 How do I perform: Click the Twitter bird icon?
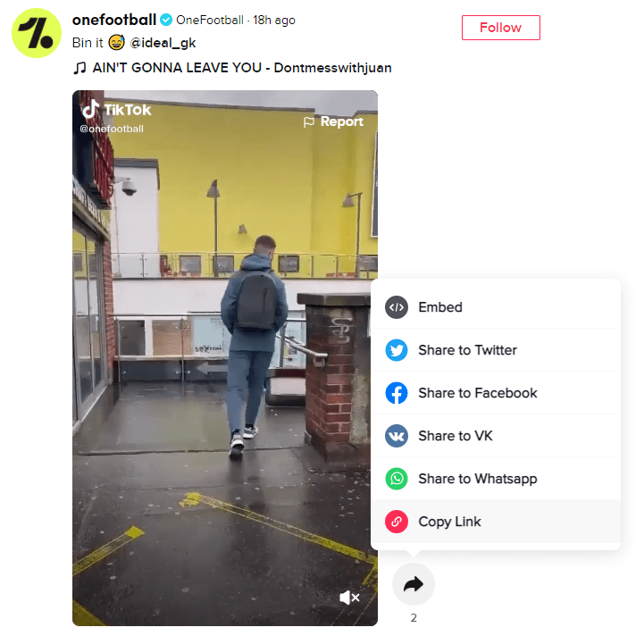[x=397, y=350]
